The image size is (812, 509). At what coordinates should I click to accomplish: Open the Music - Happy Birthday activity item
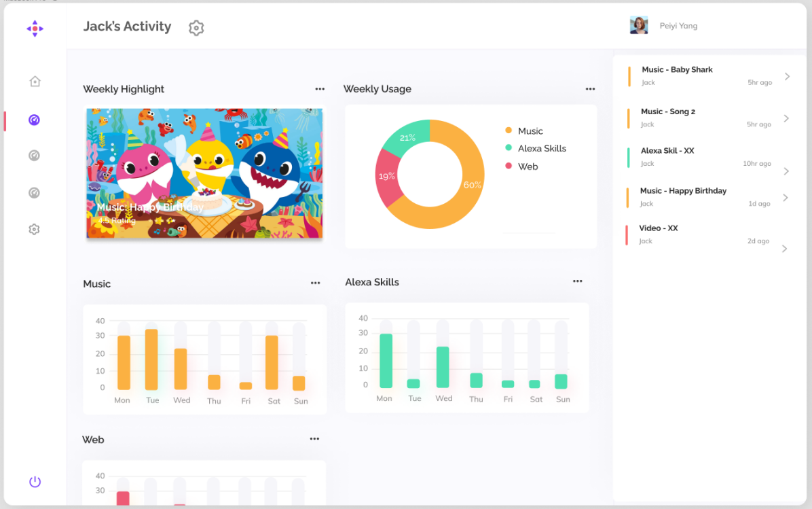pos(707,197)
